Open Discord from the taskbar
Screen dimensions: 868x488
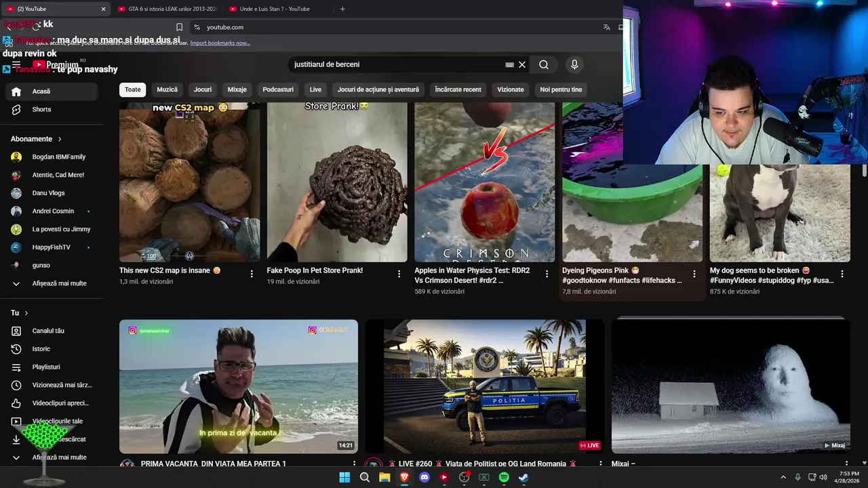(x=425, y=477)
